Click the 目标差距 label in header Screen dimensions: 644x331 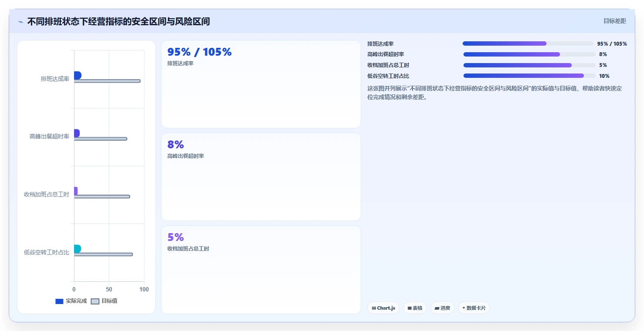coord(614,21)
